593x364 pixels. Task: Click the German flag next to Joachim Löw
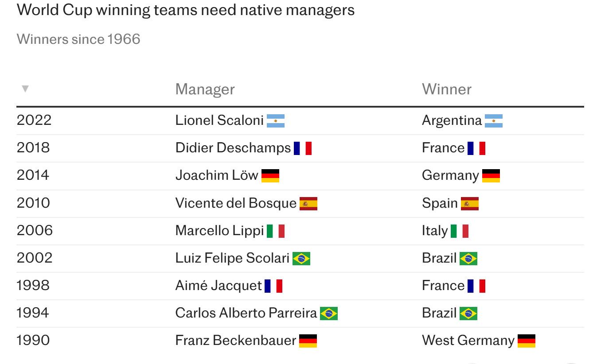[x=270, y=176]
